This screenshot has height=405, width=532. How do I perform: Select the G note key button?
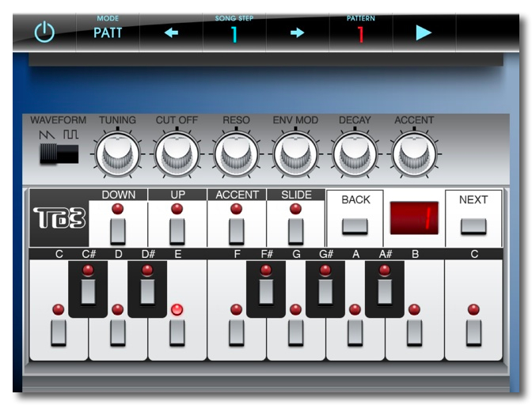click(x=295, y=332)
